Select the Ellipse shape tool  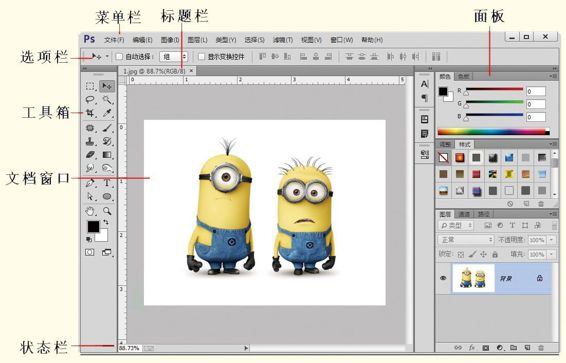107,197
